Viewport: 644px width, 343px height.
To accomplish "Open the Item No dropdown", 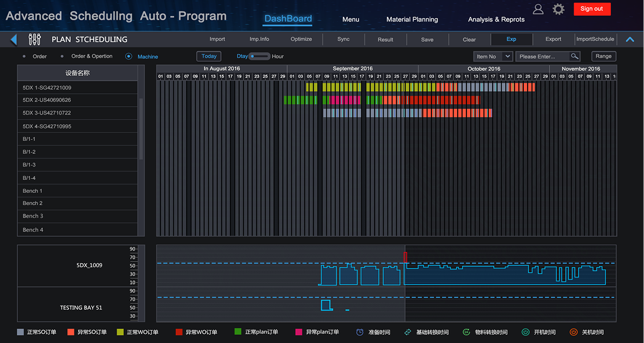I will (493, 56).
